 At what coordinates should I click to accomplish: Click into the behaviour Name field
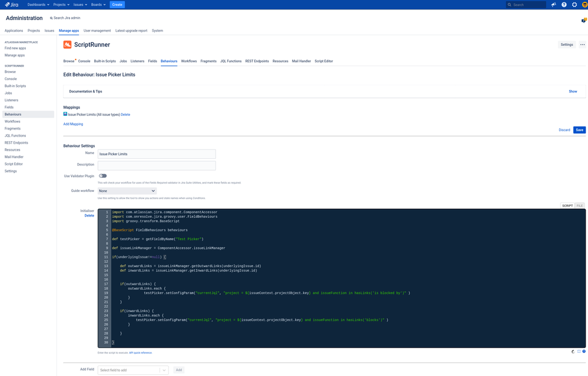[157, 154]
